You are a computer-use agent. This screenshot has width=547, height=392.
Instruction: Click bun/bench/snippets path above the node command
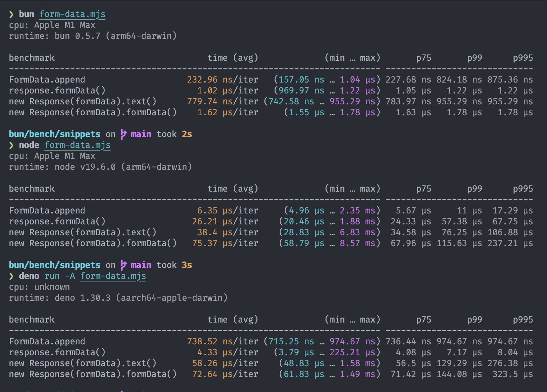(x=55, y=134)
